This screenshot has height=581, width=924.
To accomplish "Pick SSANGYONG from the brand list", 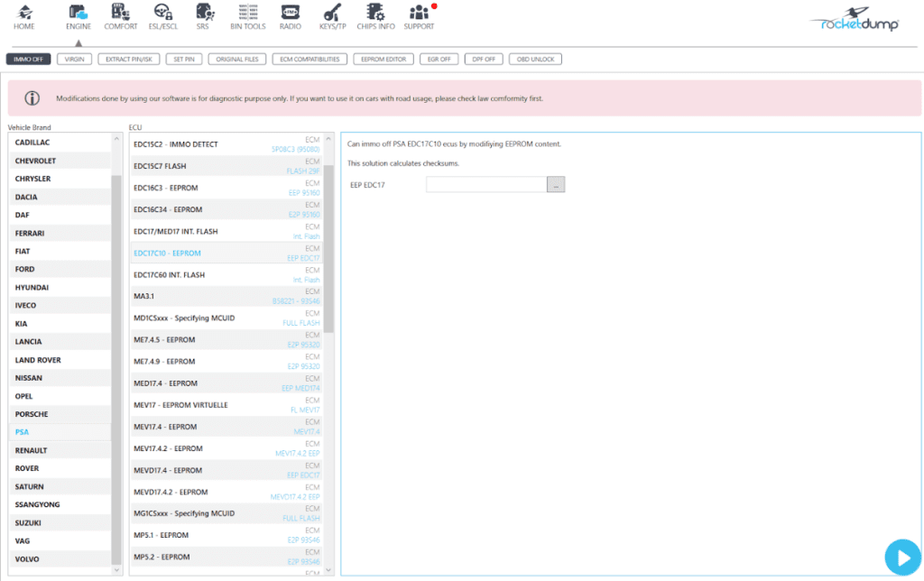I will [60, 504].
